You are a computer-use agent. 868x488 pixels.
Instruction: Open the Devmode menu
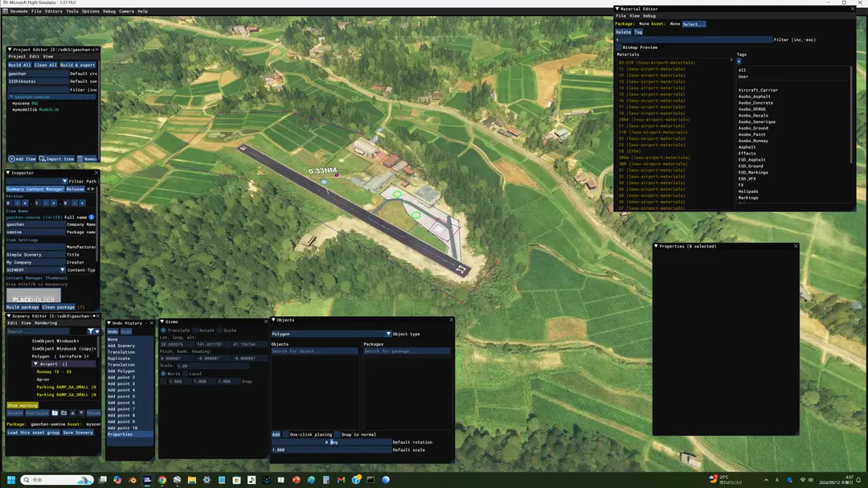(18, 11)
